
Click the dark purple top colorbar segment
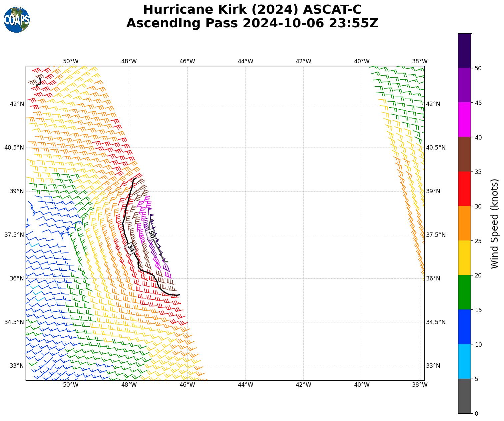pyautogui.click(x=464, y=51)
